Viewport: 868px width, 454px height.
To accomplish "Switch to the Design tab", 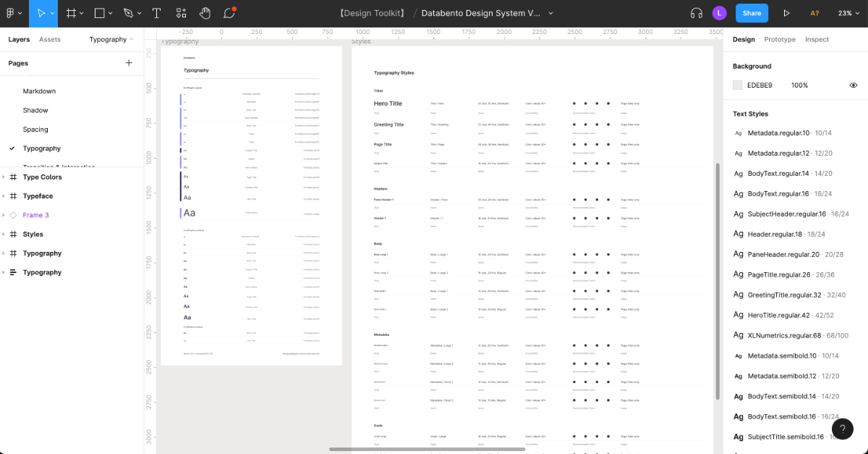I will coord(744,40).
